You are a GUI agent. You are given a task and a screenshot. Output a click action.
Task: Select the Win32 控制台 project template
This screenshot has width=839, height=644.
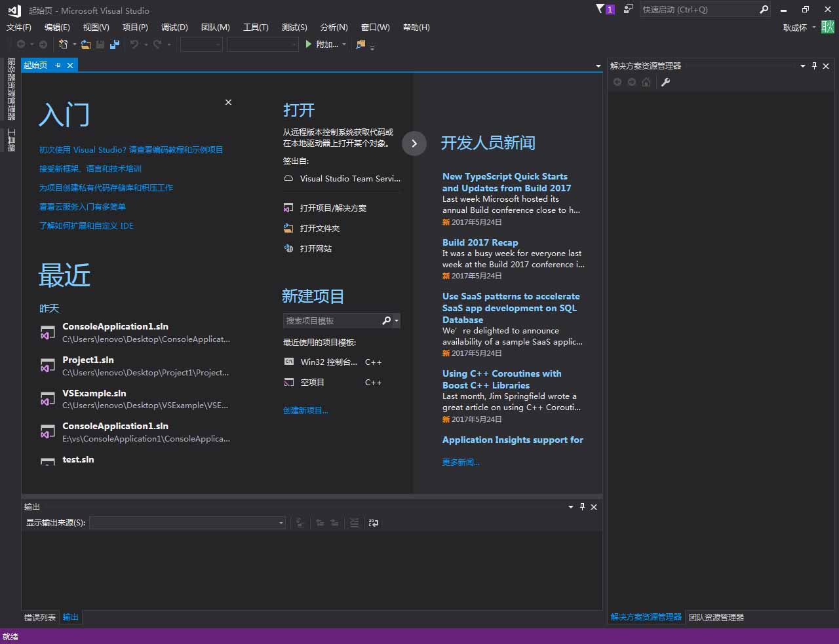(332, 362)
